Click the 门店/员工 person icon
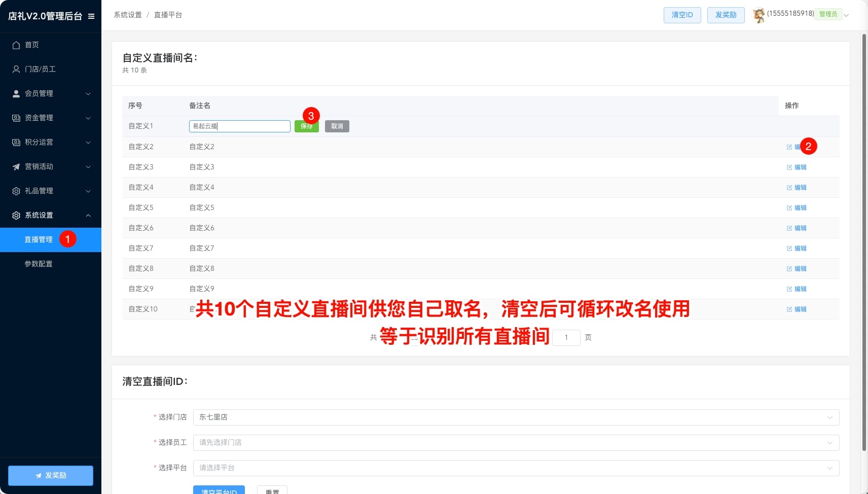868x494 pixels. click(16, 69)
